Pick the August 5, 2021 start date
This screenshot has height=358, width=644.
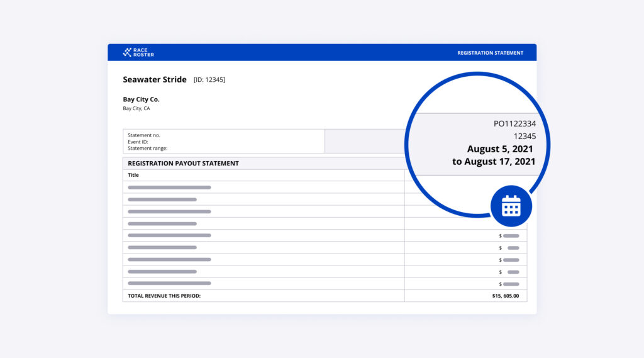click(x=499, y=149)
